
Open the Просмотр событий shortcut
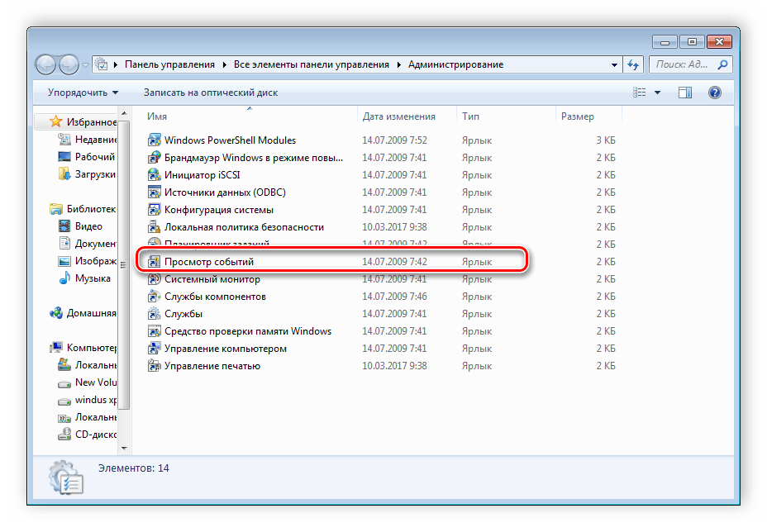point(208,262)
